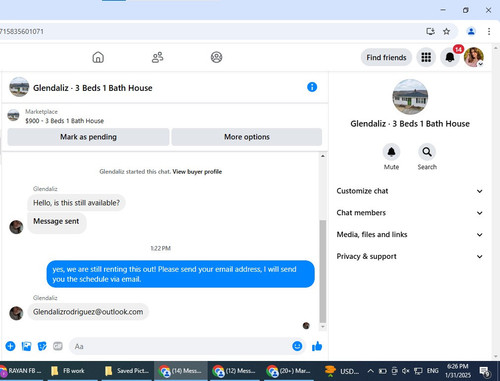Click the seen receipt avatar below messages

coord(306,326)
